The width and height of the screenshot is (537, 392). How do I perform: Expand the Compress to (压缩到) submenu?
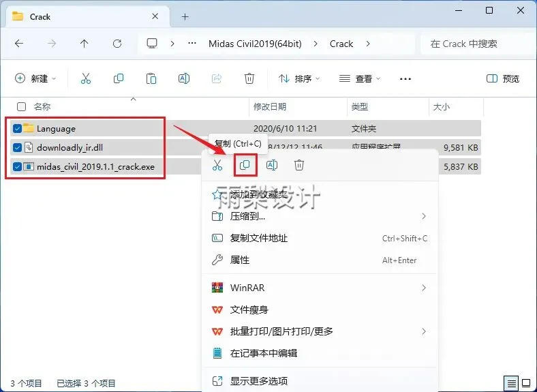[424, 216]
